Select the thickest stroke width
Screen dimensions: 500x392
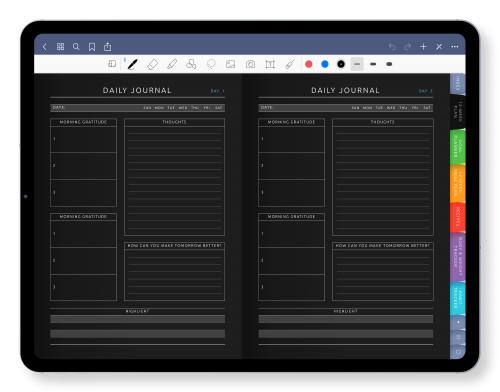pyautogui.click(x=389, y=64)
